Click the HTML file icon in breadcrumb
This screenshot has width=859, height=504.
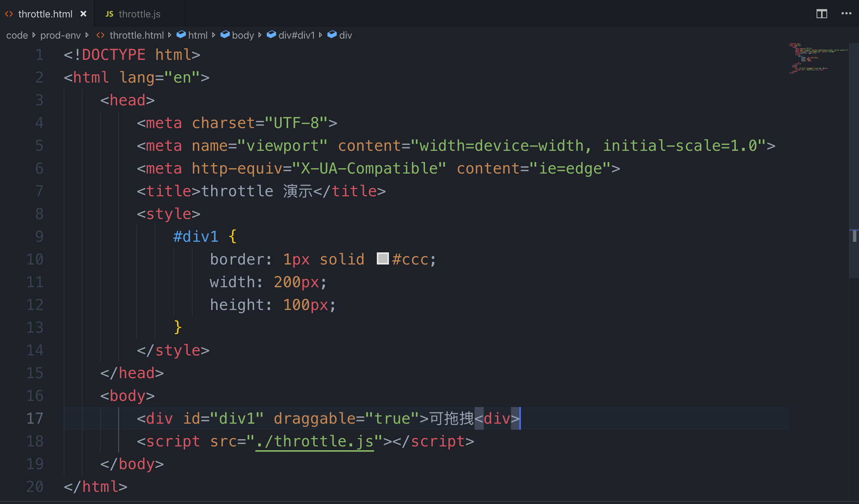(x=100, y=35)
